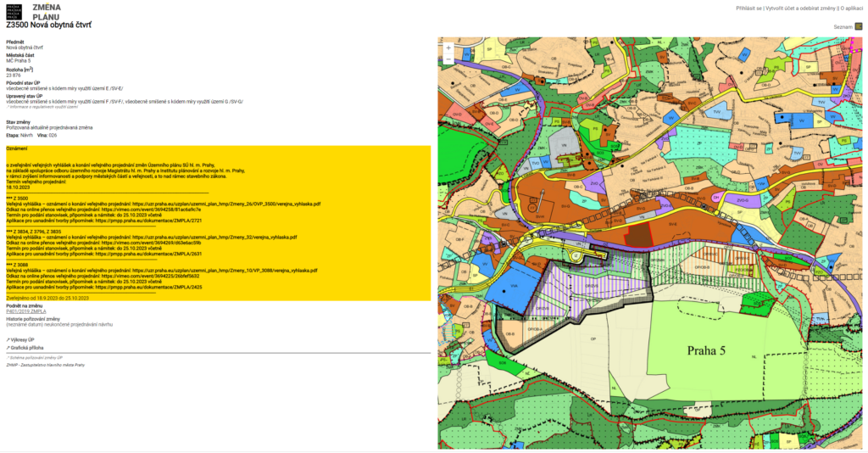Viewport: 868px width, 453px height.
Task: Zoom out on the map
Action: 448,60
